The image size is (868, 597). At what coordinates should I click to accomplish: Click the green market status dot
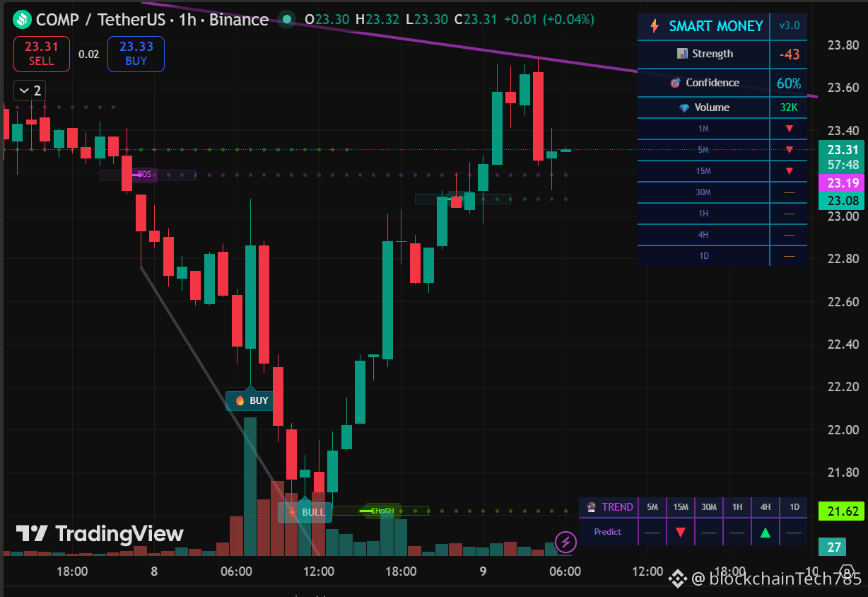(x=286, y=19)
